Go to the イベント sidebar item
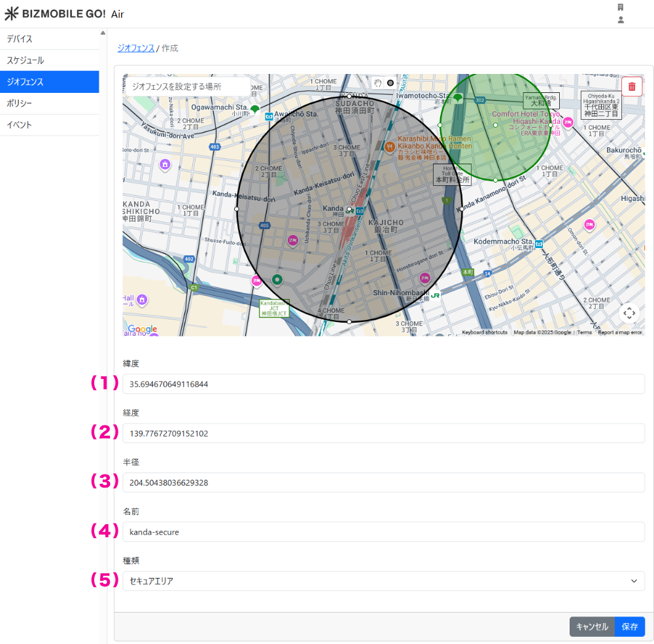The height and width of the screenshot is (644, 654). (49, 125)
